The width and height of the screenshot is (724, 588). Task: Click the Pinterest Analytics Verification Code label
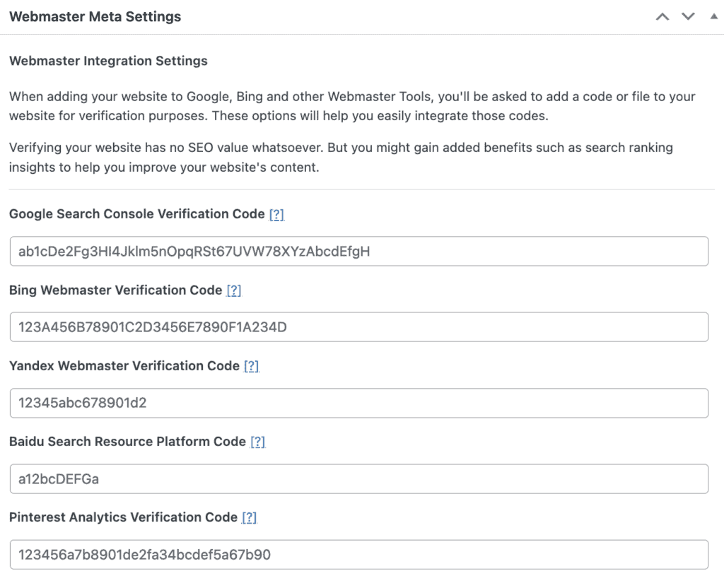123,517
